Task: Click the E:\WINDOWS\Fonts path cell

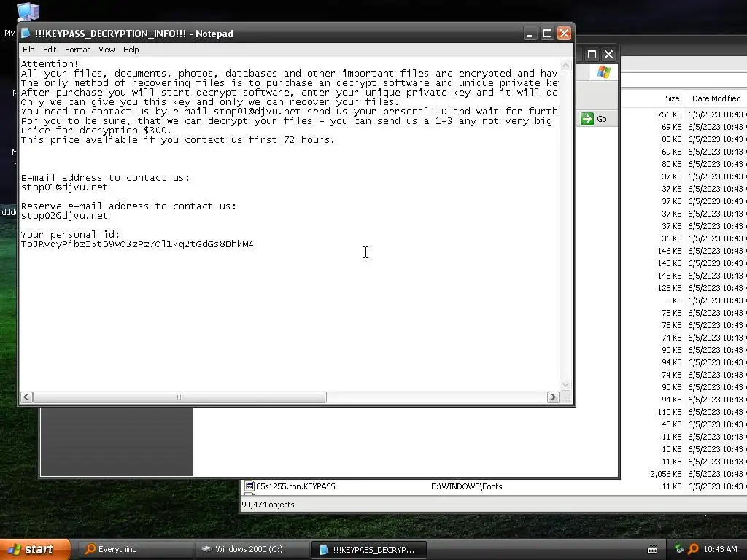Action: pyautogui.click(x=466, y=486)
